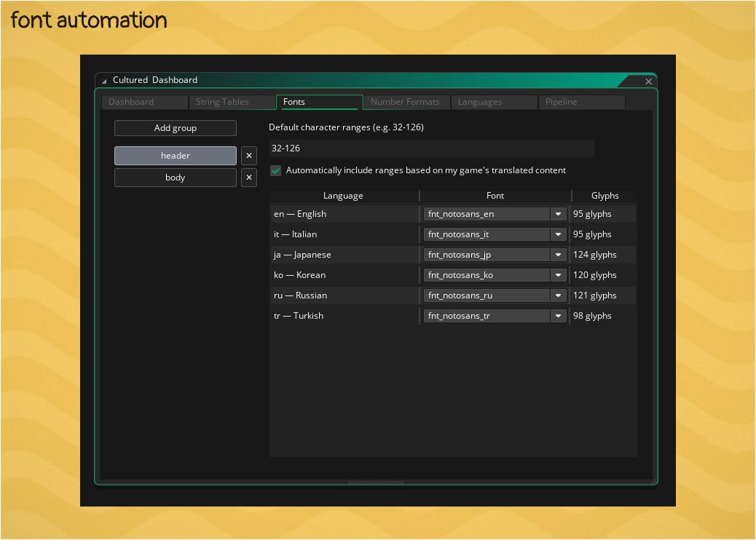Open the Pipeline tab
The image size is (756, 540).
click(x=582, y=102)
